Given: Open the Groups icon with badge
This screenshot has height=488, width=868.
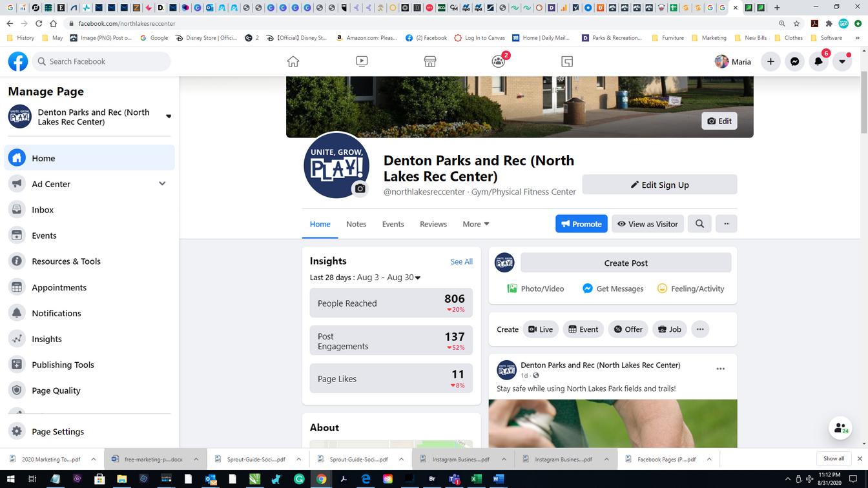Looking at the screenshot, I should [499, 61].
